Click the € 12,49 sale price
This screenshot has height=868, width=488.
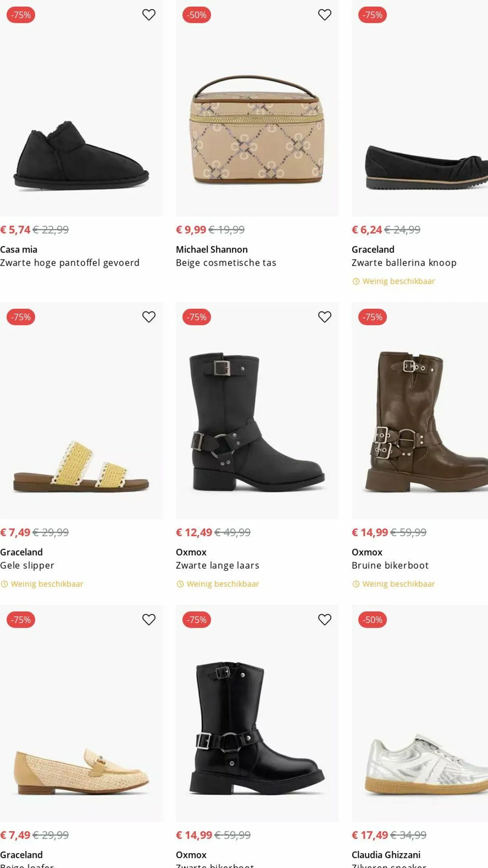tap(194, 532)
